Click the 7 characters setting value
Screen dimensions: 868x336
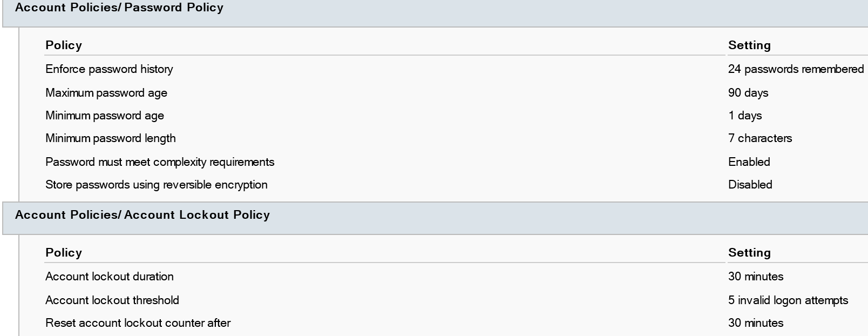click(760, 138)
